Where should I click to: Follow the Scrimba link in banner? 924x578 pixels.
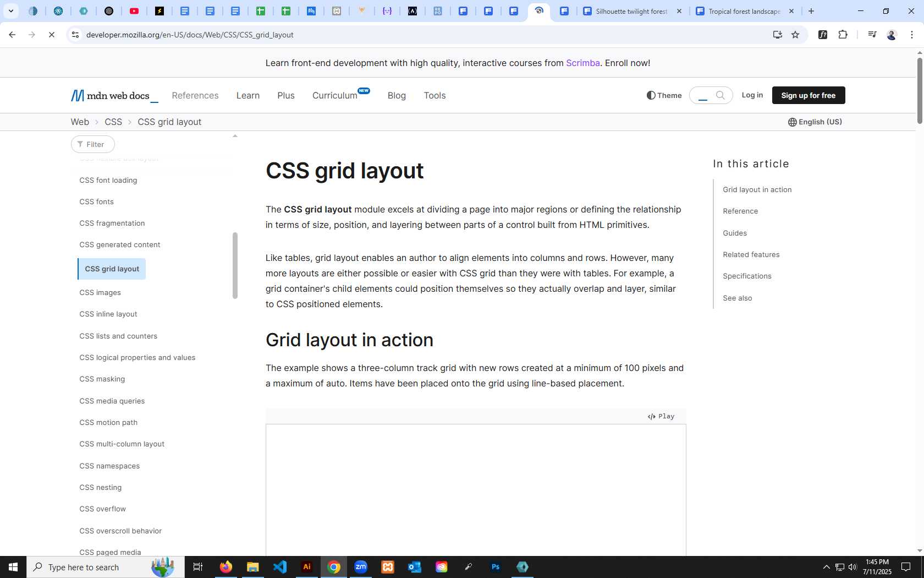(583, 63)
